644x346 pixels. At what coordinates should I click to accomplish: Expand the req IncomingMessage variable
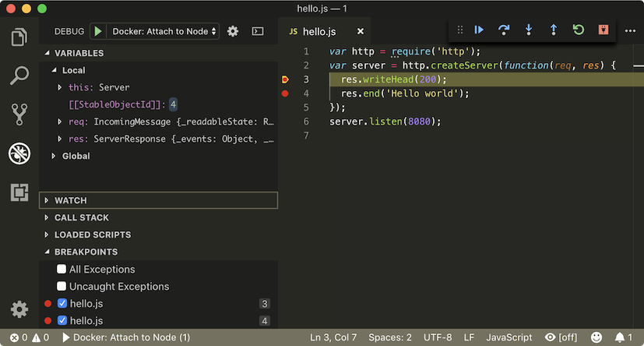pyautogui.click(x=59, y=122)
